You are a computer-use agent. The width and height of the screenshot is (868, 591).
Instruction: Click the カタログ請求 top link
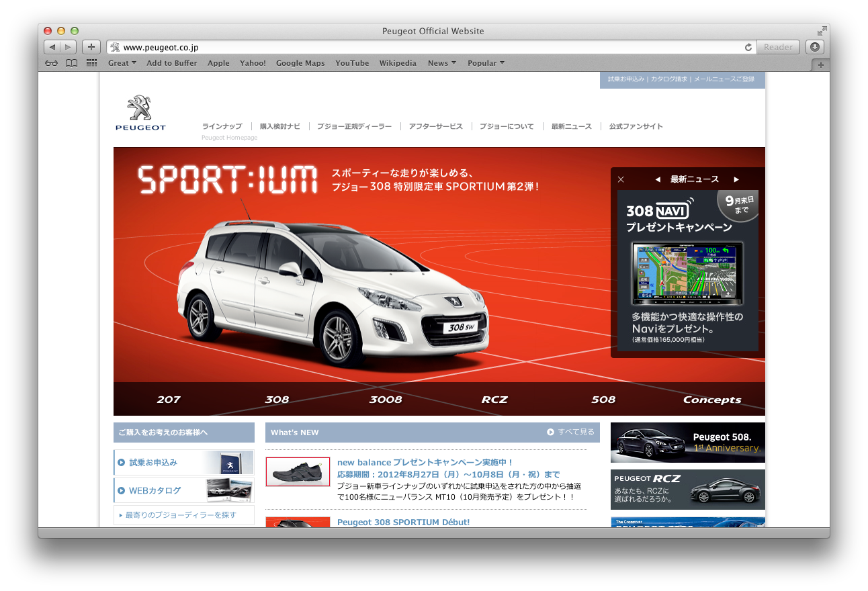click(669, 79)
